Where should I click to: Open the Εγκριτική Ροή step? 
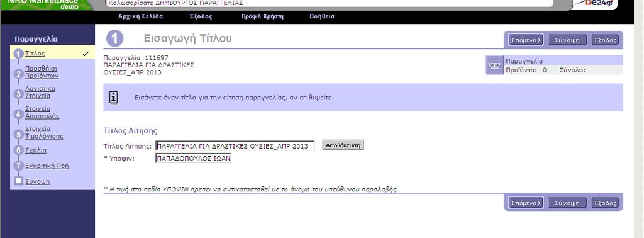tap(47, 166)
